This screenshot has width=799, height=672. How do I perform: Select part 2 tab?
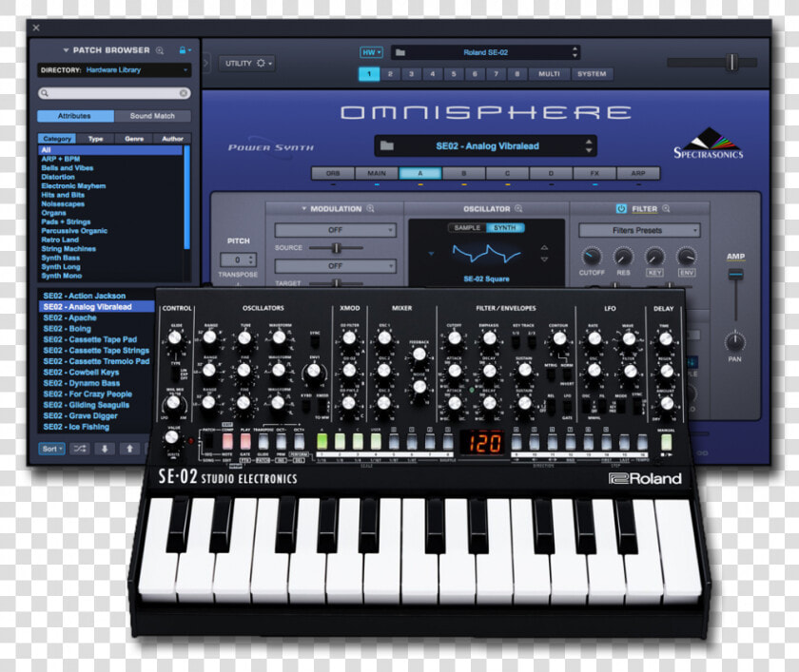coord(390,74)
